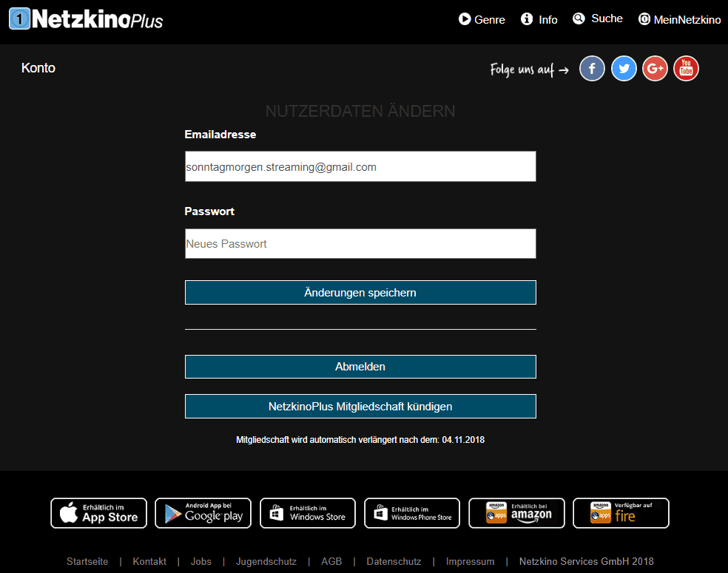Open the Amazon Fire badge

coord(621,513)
